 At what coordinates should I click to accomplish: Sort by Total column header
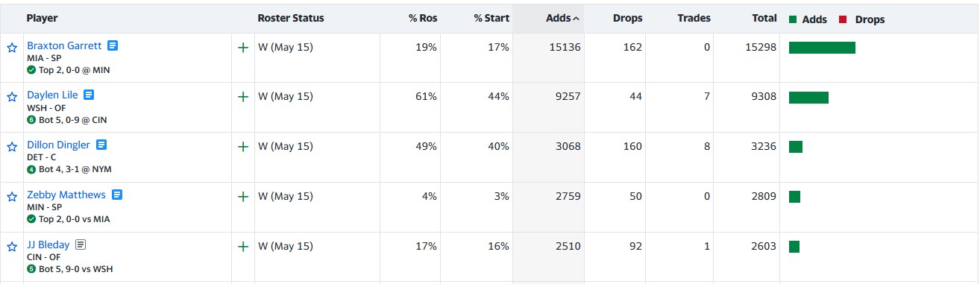point(764,19)
